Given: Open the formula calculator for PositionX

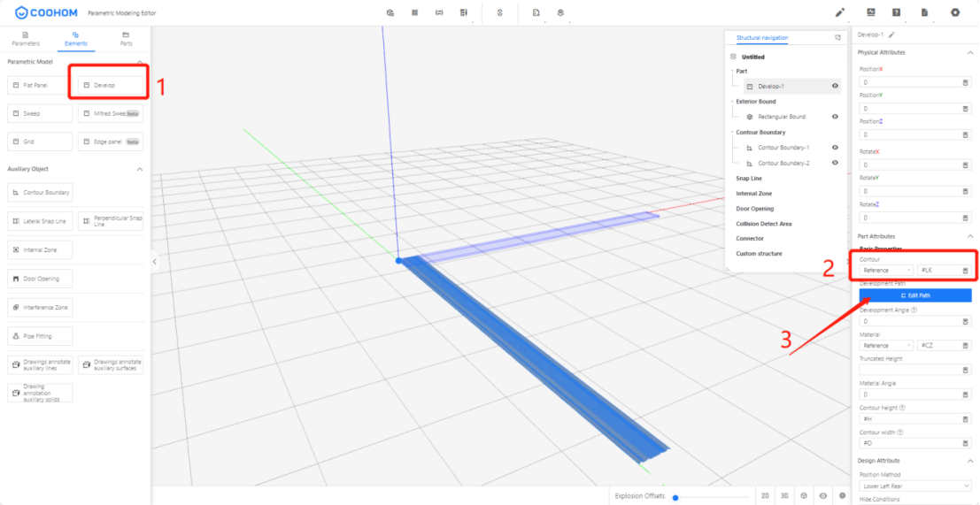Looking at the screenshot, I should tap(965, 82).
